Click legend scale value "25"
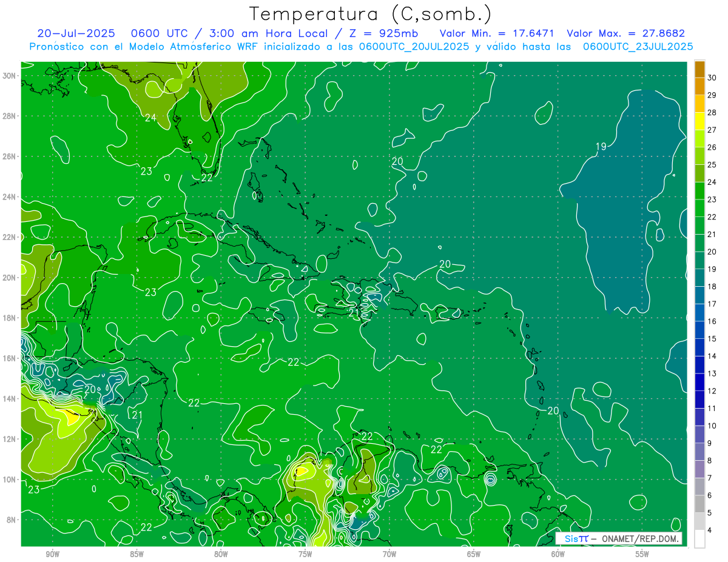The height and width of the screenshot is (562, 728). coord(712,165)
